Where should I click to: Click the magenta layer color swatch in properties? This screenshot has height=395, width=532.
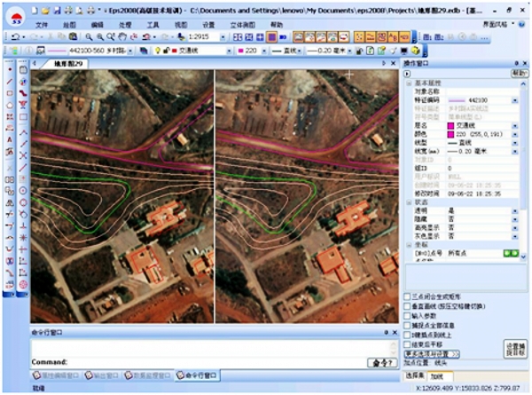point(450,126)
